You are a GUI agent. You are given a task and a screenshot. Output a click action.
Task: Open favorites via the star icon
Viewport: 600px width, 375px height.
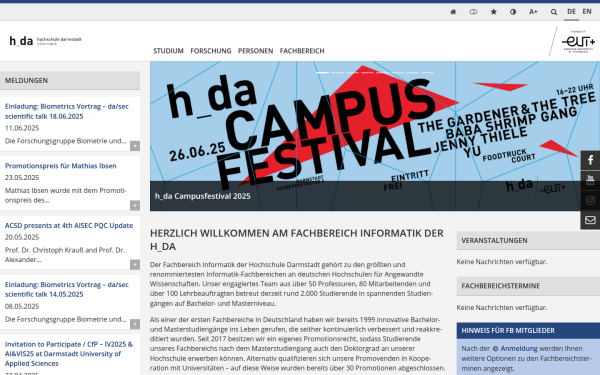pos(494,12)
